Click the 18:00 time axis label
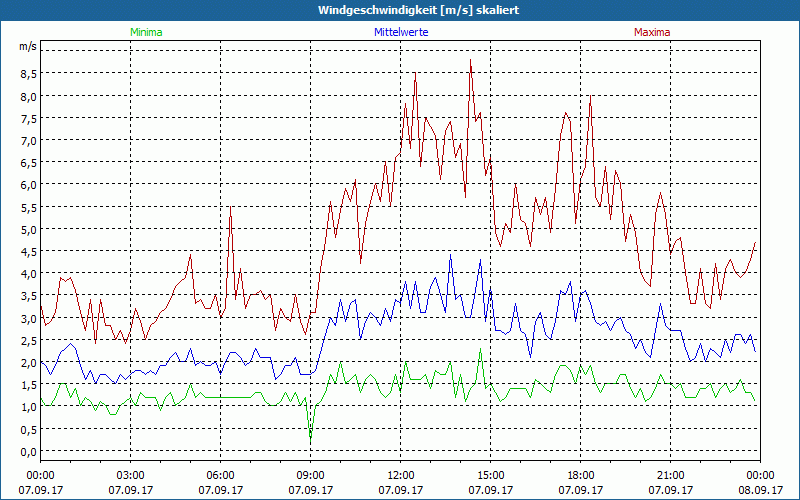 [x=580, y=475]
